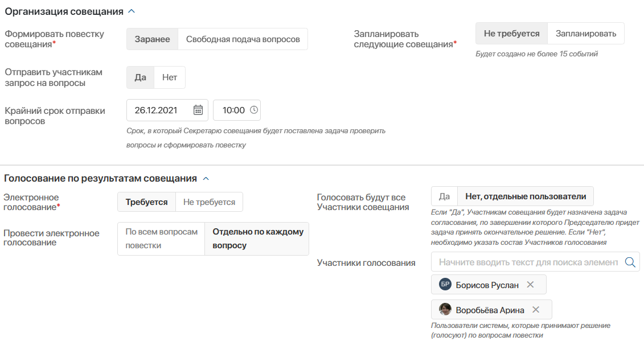
Task: Select Заранее for agenda formation
Action: coord(153,39)
